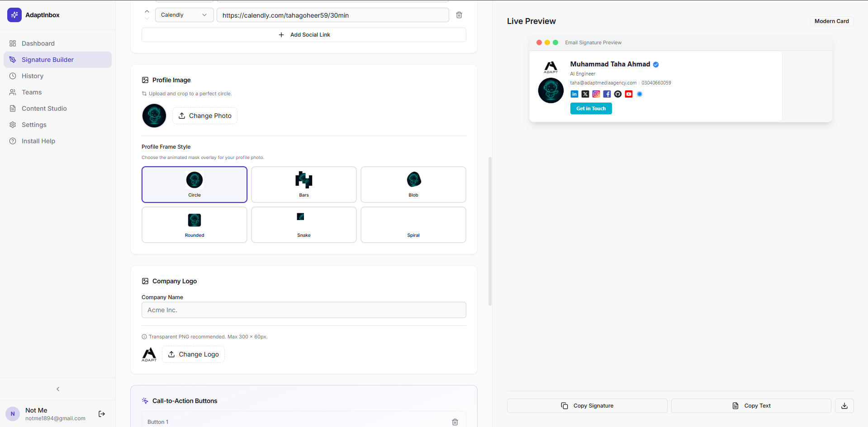Click the Modern Card template badge

pos(831,21)
